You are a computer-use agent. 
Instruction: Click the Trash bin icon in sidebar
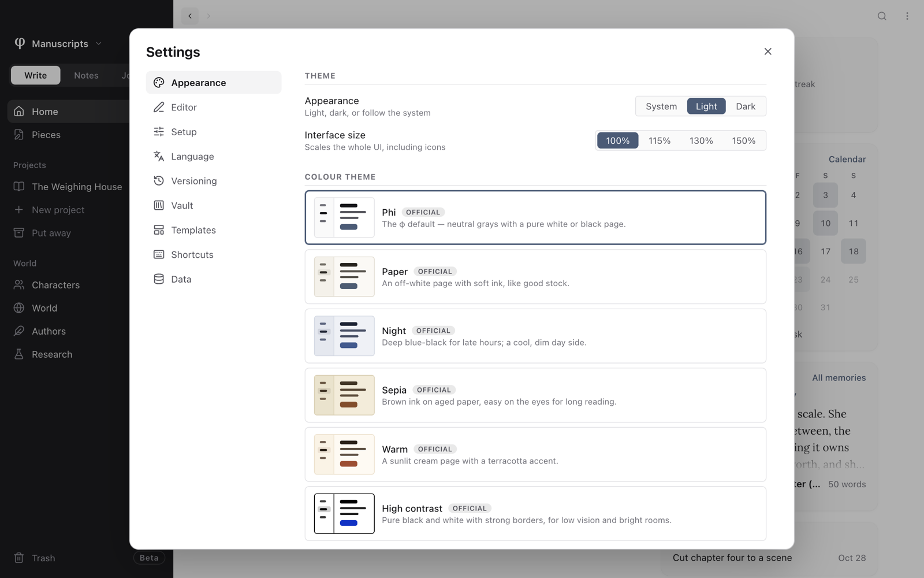(x=19, y=558)
